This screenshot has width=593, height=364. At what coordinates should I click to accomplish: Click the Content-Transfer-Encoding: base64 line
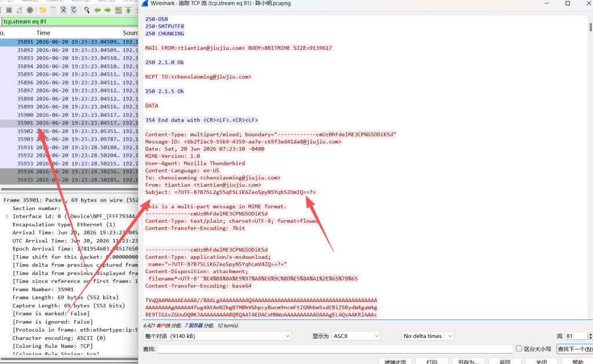point(199,286)
